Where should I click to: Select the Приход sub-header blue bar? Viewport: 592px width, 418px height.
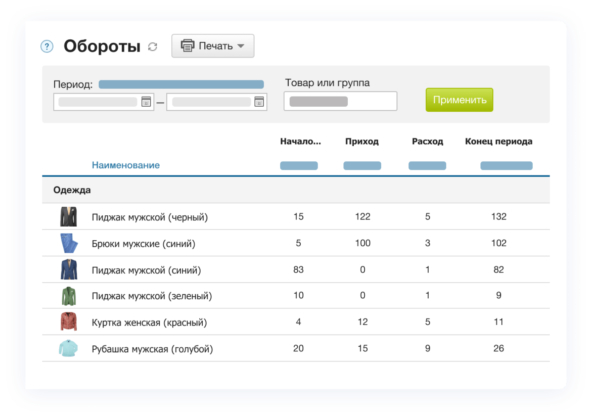coord(362,165)
